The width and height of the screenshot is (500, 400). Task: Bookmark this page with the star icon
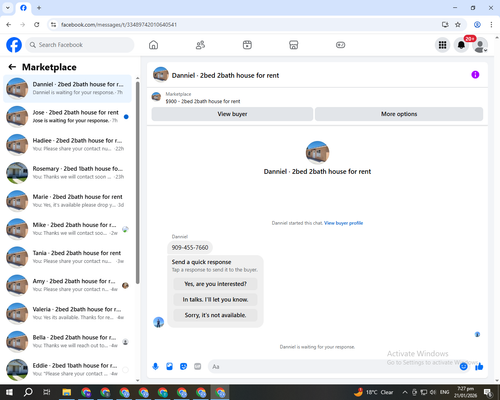[x=458, y=25]
